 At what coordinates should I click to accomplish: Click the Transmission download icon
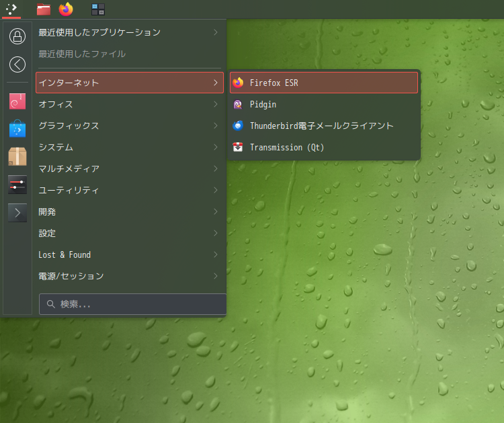point(238,147)
